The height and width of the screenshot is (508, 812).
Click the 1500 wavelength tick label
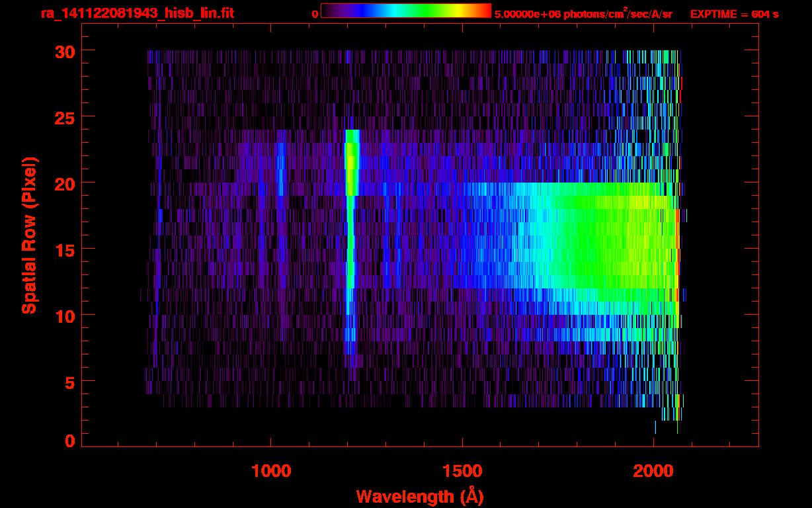tap(462, 470)
